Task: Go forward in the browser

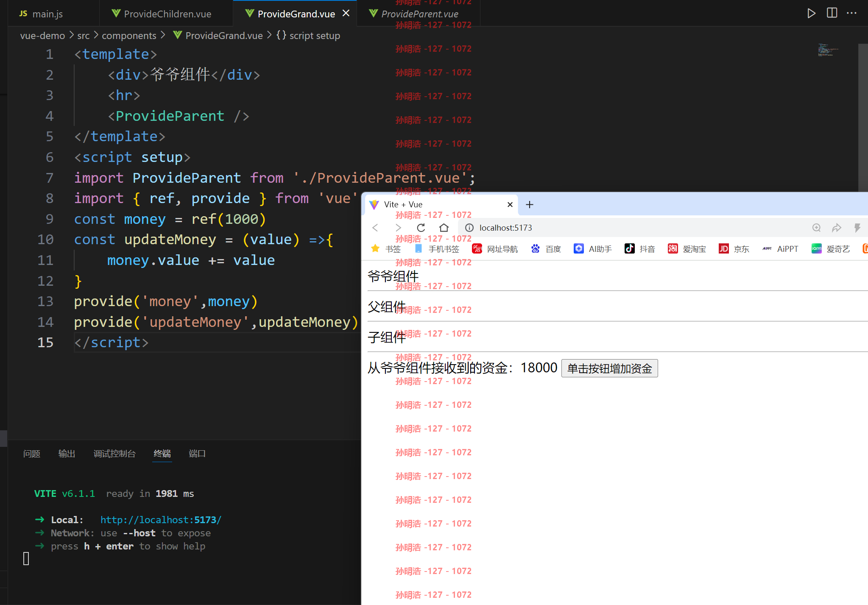Action: [398, 228]
